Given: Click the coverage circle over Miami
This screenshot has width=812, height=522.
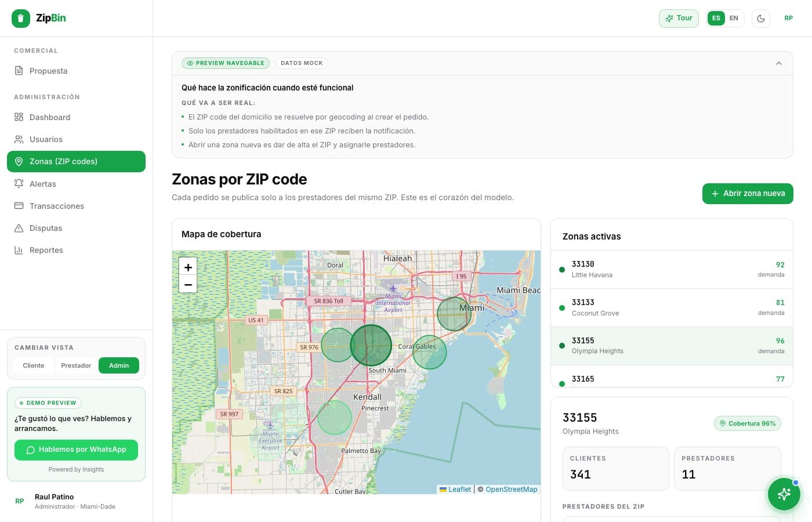Looking at the screenshot, I should 454,314.
